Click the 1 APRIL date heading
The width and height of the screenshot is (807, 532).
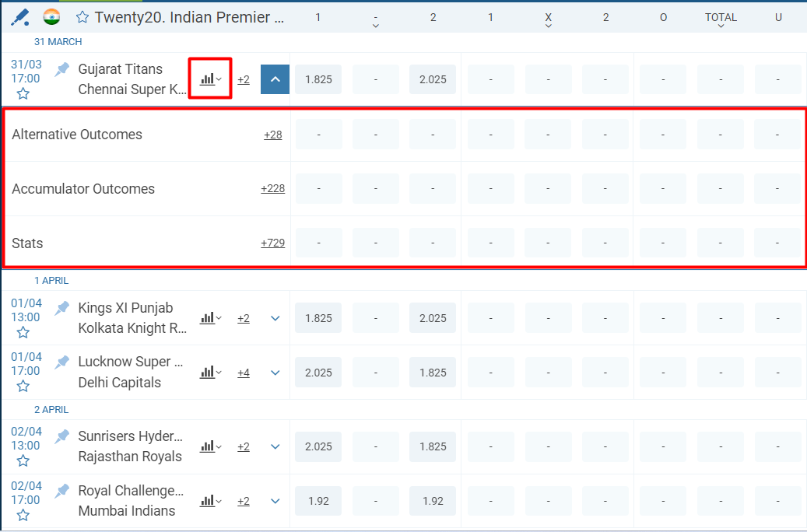(51, 281)
